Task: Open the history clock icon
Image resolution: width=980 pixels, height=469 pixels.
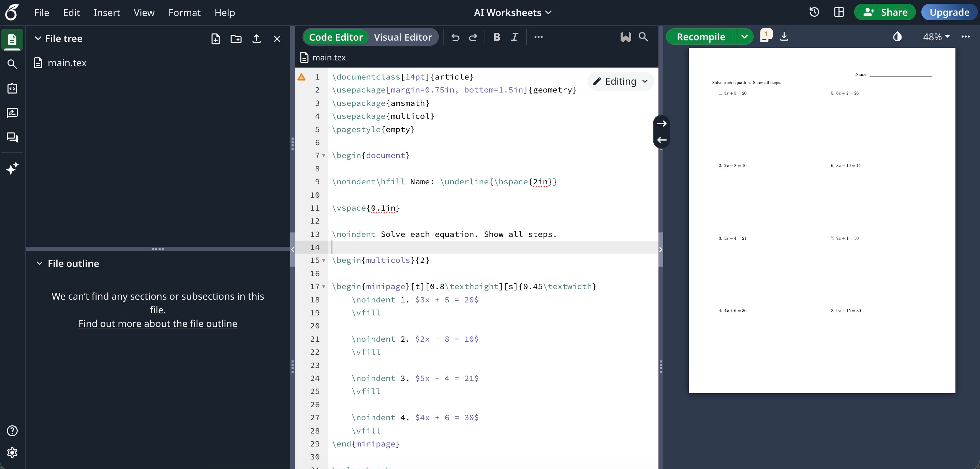Action: 814,12
